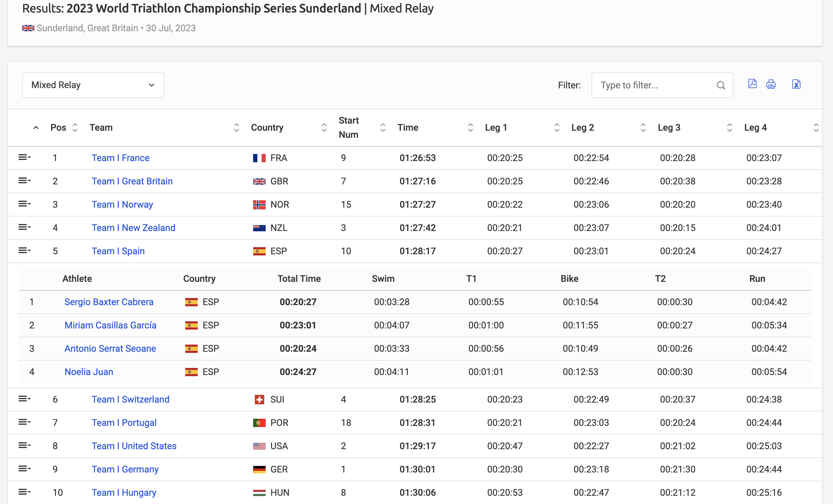Export results to Excel icon
This screenshot has height=504, width=833.
click(x=796, y=84)
